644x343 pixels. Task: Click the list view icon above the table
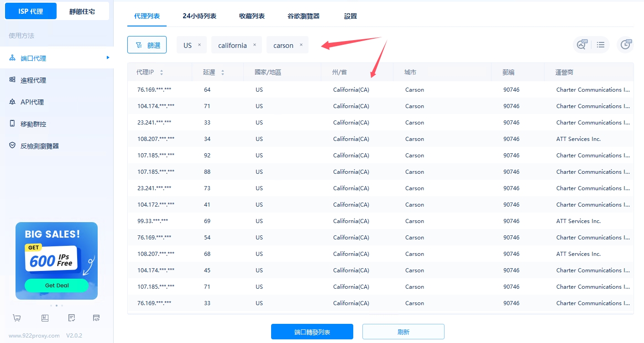(601, 45)
